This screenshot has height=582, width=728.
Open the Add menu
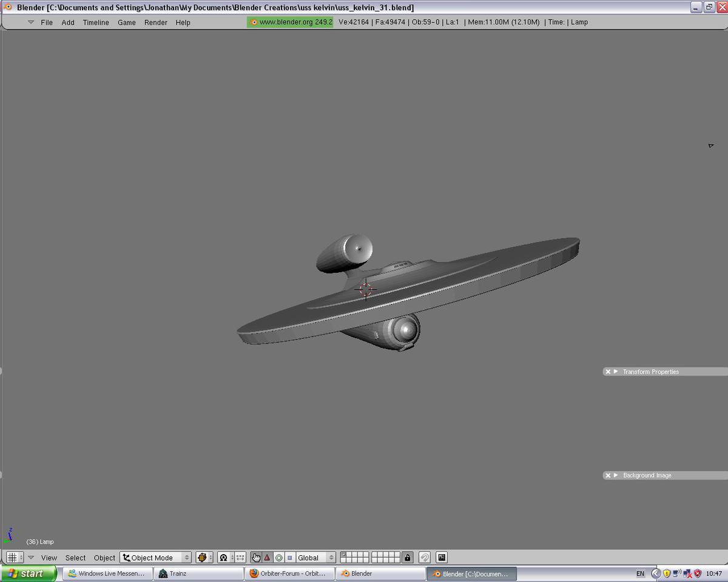point(68,22)
